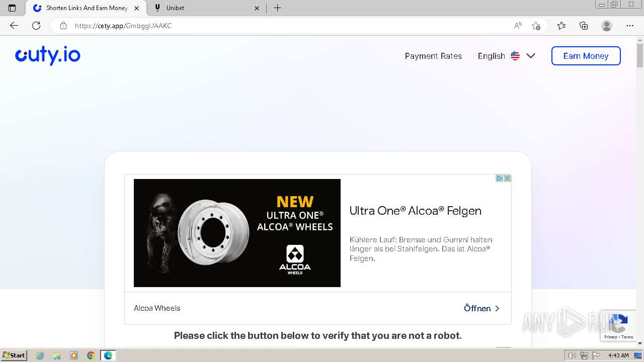The width and height of the screenshot is (644, 362).
Task: Click the Ultra One Alcoa Felgen headline
Action: [x=416, y=211]
